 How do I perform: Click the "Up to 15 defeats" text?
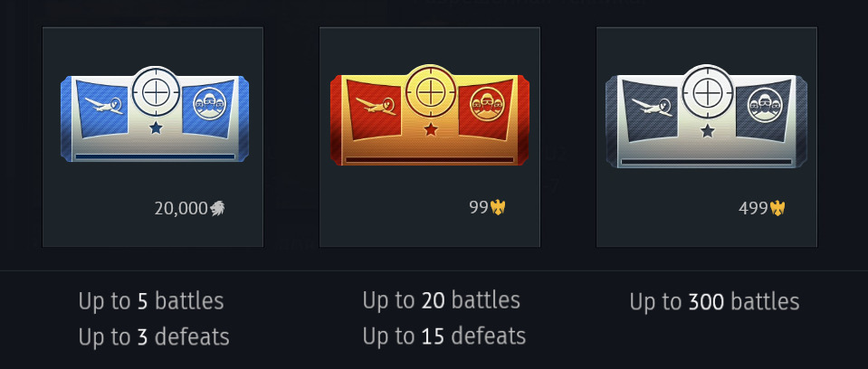point(444,336)
